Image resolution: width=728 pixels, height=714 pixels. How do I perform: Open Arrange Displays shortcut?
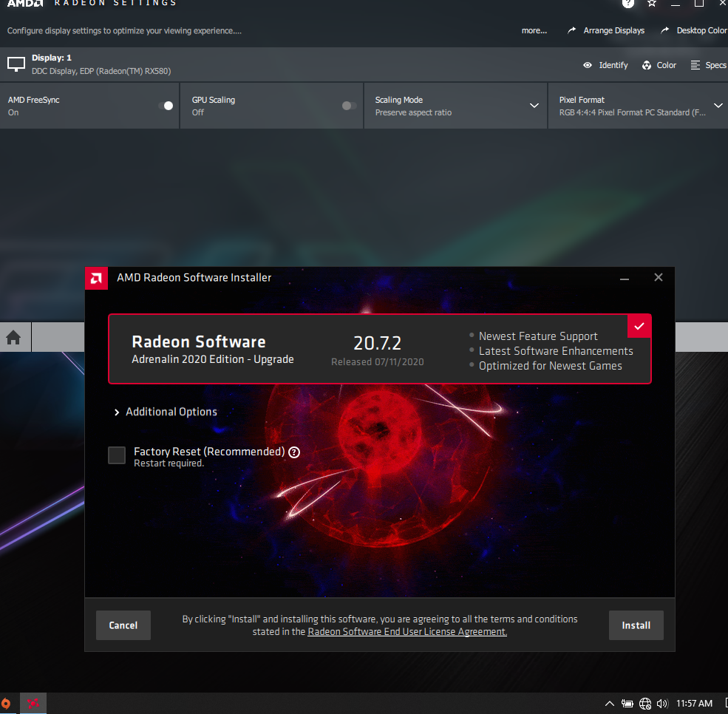606,30
